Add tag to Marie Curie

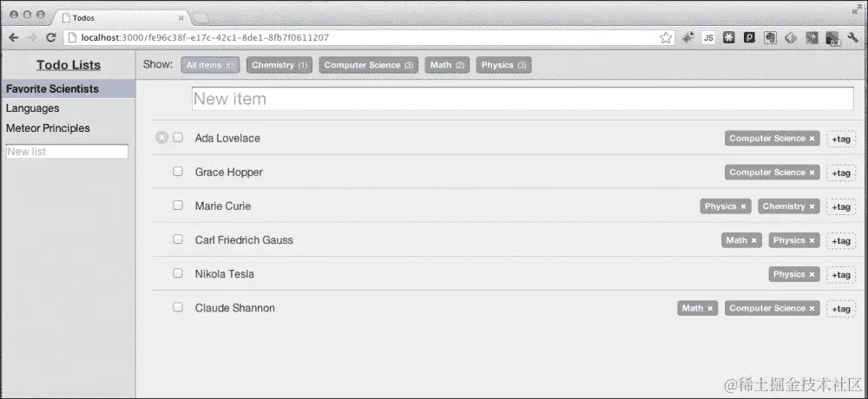(x=841, y=206)
